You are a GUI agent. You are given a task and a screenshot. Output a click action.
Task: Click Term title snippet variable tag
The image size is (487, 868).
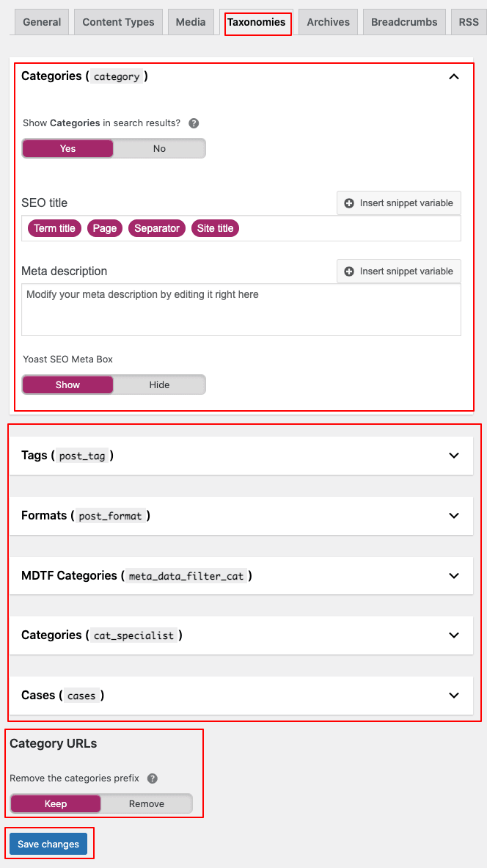[54, 228]
